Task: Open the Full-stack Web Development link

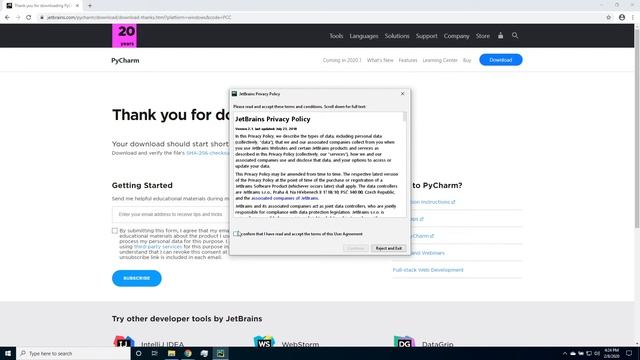Action: click(428, 270)
